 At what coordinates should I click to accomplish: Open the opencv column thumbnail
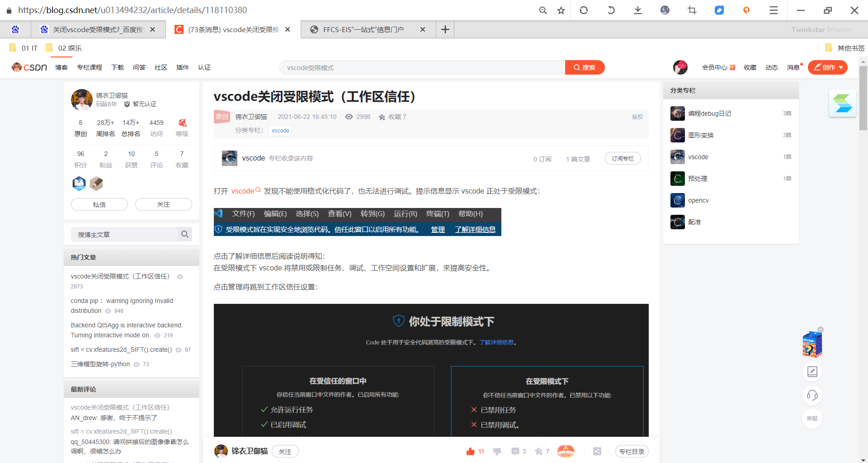click(678, 200)
